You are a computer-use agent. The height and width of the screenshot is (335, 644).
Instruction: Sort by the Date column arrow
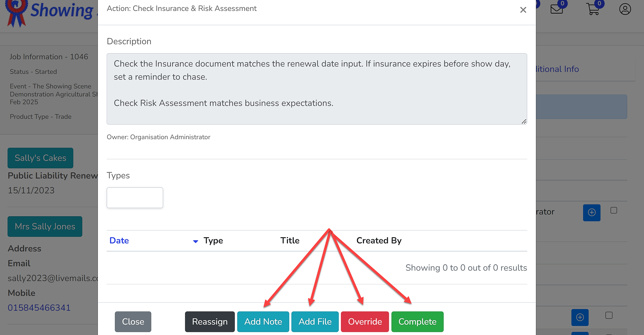[x=195, y=241]
